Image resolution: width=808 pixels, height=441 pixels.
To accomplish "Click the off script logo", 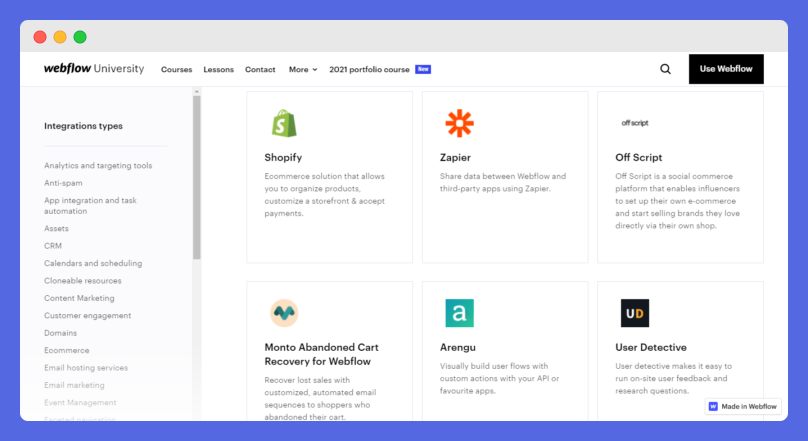I will point(634,123).
